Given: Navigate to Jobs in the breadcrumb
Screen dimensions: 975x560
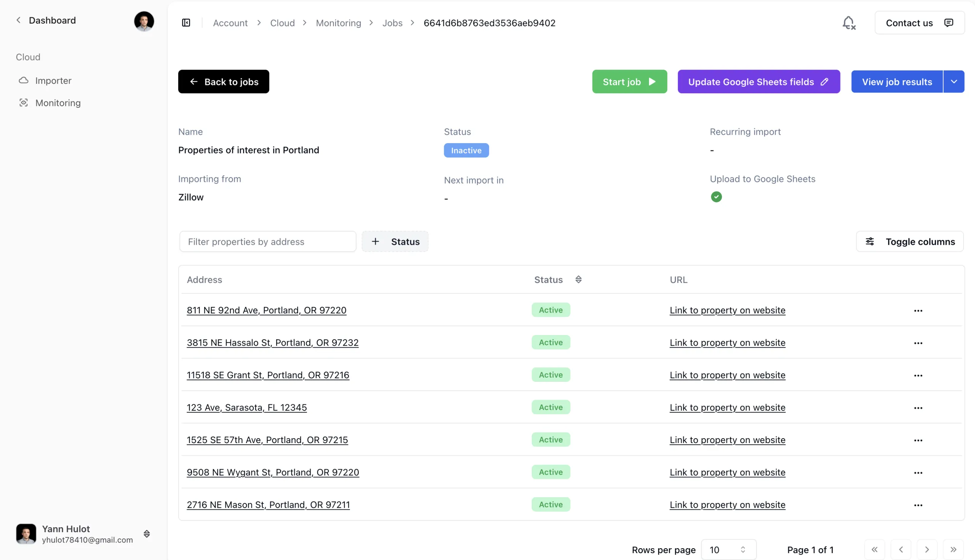Looking at the screenshot, I should [x=392, y=23].
